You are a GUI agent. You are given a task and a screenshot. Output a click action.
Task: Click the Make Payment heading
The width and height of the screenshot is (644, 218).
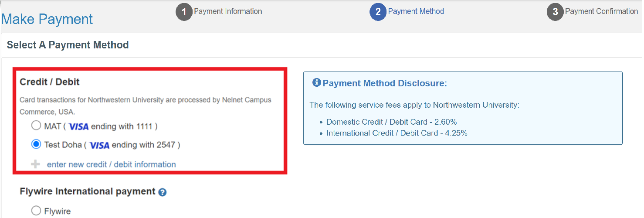47,19
